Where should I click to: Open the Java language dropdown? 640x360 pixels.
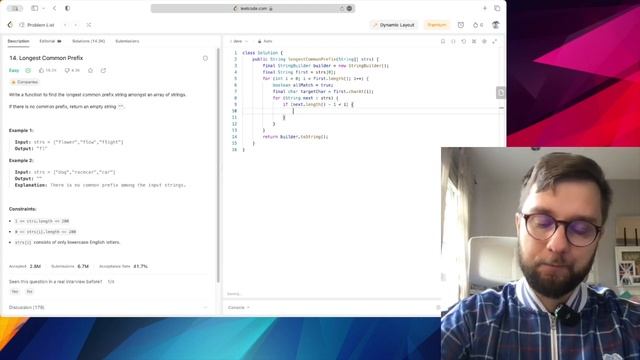pos(239,41)
